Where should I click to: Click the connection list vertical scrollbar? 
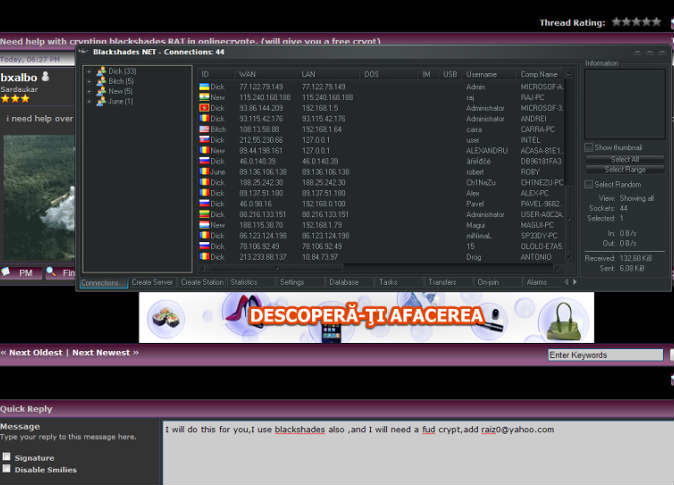pyautogui.click(x=573, y=170)
